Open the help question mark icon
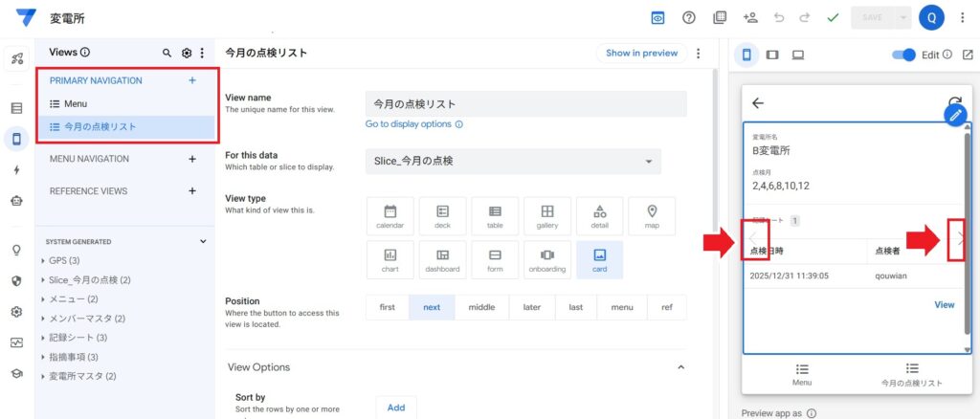The image size is (980, 419). [689, 17]
